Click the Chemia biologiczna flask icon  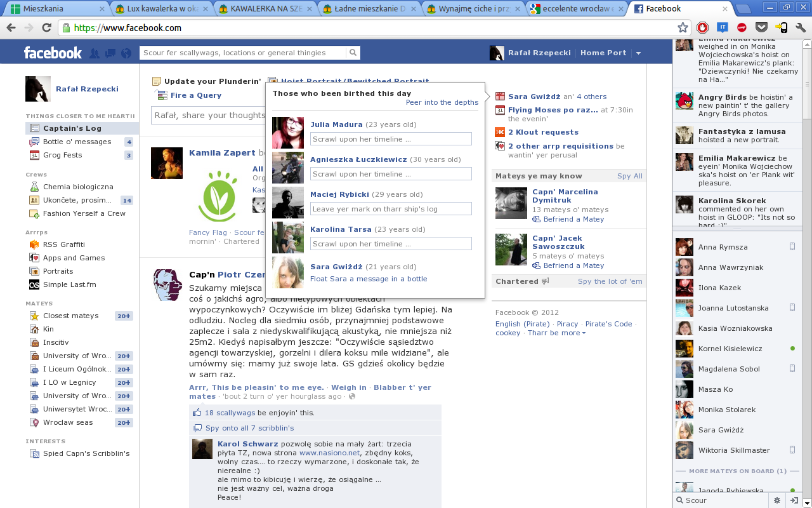click(34, 187)
